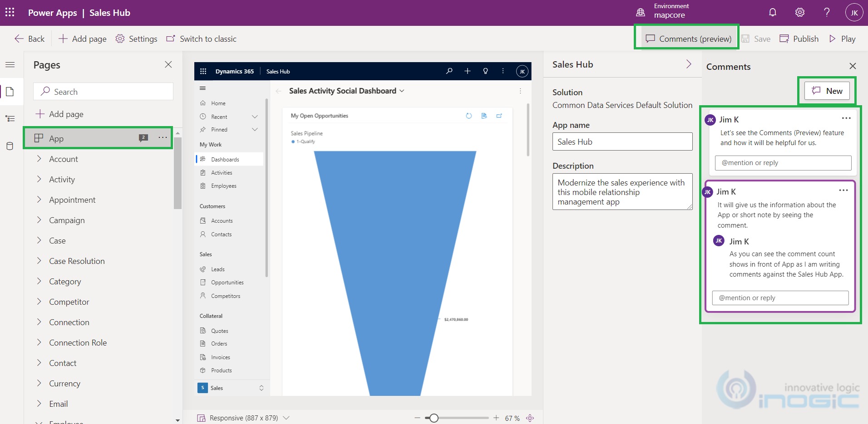Screen dimensions: 868x424
Task: Click the App name field
Action: click(x=622, y=141)
